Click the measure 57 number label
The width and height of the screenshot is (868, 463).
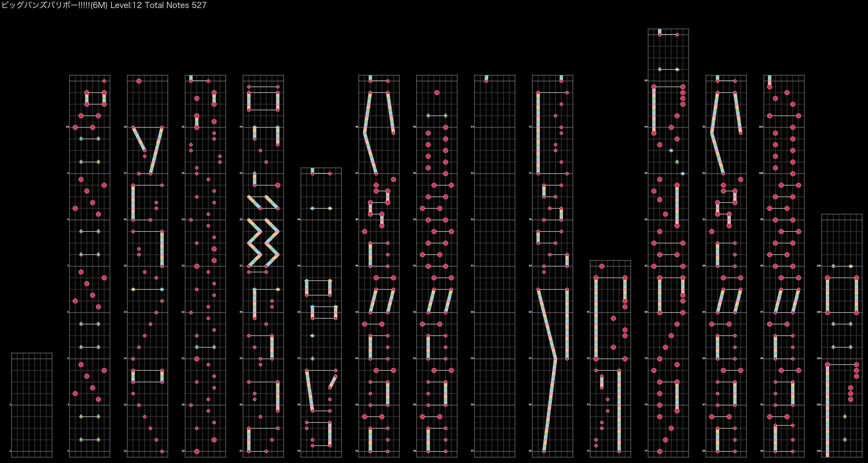tap(472, 451)
